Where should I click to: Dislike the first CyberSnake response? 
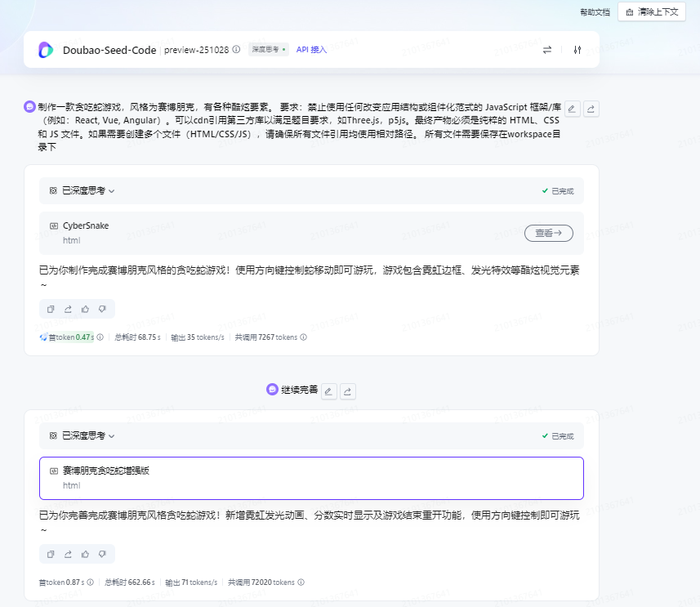coord(102,309)
